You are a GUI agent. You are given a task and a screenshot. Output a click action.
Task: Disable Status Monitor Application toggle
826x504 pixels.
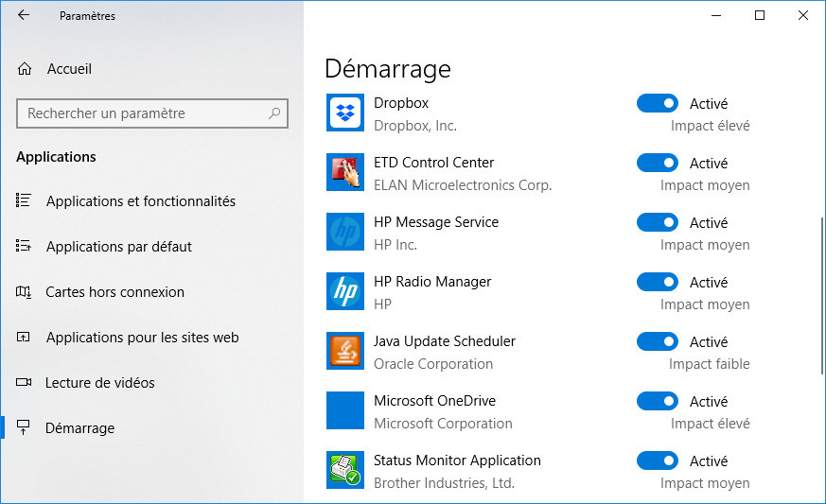[x=657, y=461]
